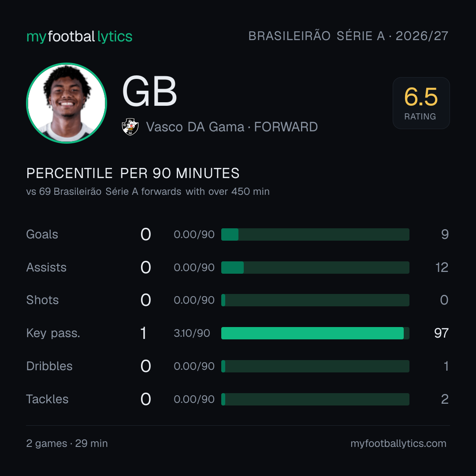Click the Percentile Per 90 Minutes heading
The image size is (476, 476).
coord(133,173)
